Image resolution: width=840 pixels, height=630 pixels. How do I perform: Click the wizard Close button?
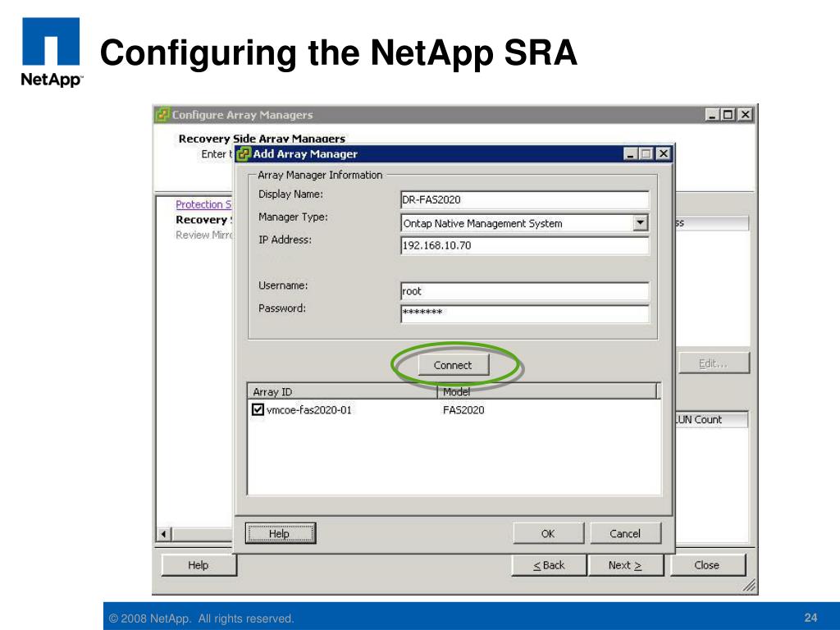[707, 565]
